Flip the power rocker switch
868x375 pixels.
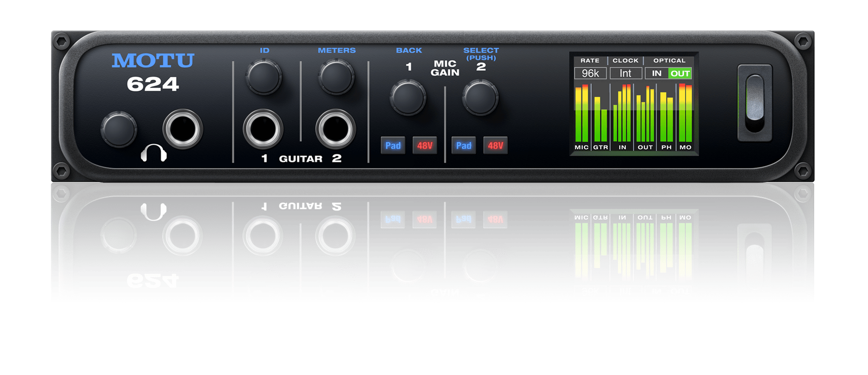pos(754,103)
